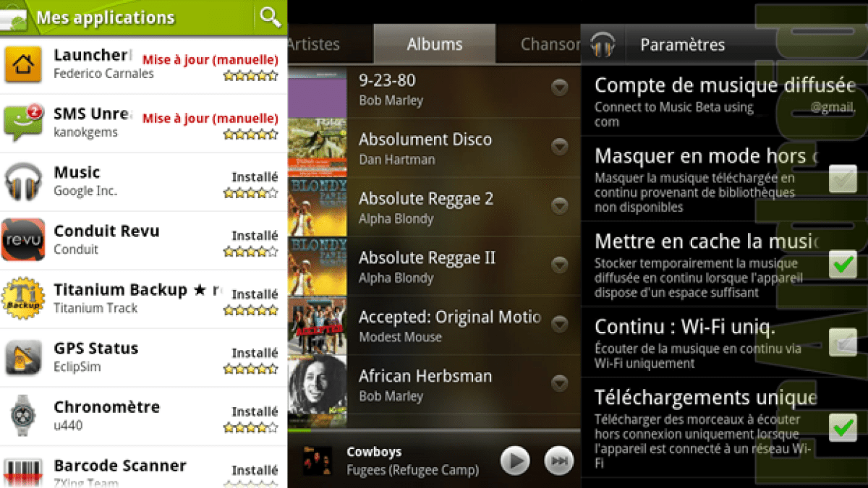Toggle Mettre en cache la musique checkbox

pyautogui.click(x=843, y=264)
